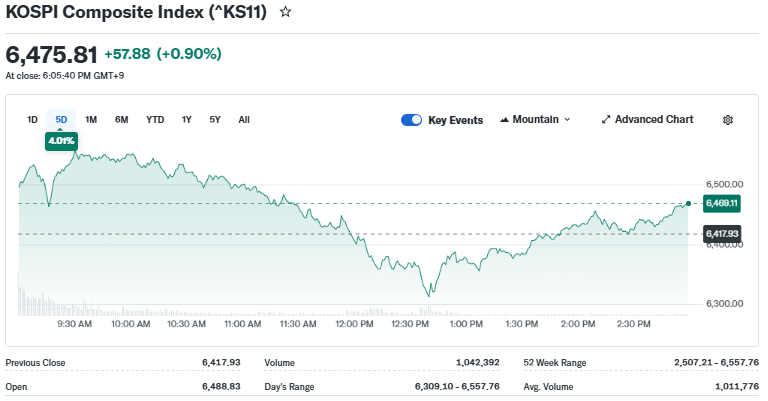Toggle the Key Events switch
This screenshot has height=401, width=768.
click(411, 120)
